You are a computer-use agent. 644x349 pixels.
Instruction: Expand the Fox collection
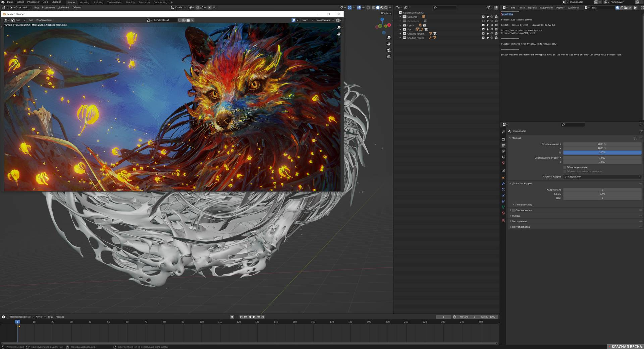400,30
